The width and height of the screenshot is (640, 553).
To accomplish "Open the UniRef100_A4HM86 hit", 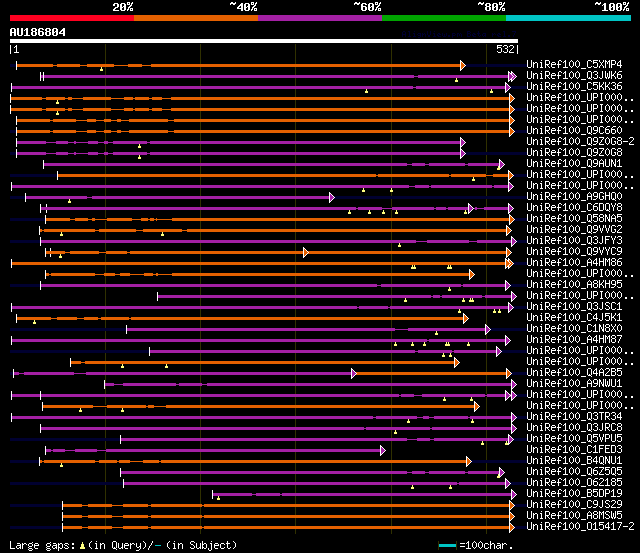I will click(574, 263).
